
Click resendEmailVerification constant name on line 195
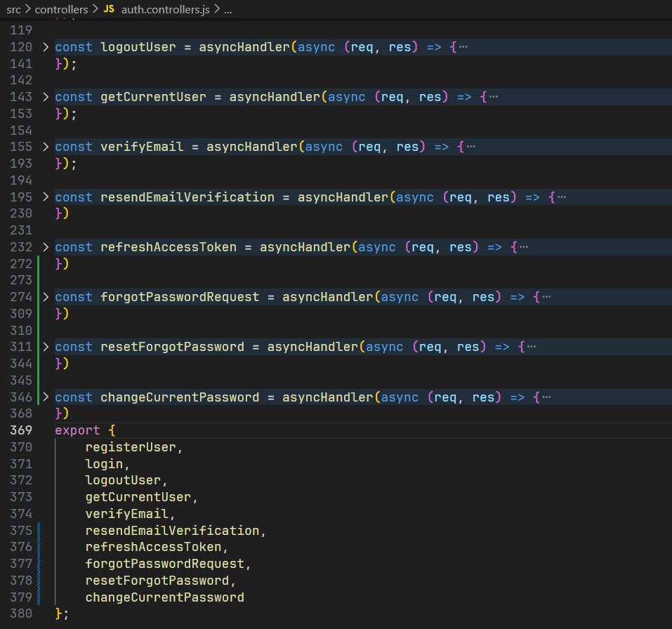pos(187,197)
